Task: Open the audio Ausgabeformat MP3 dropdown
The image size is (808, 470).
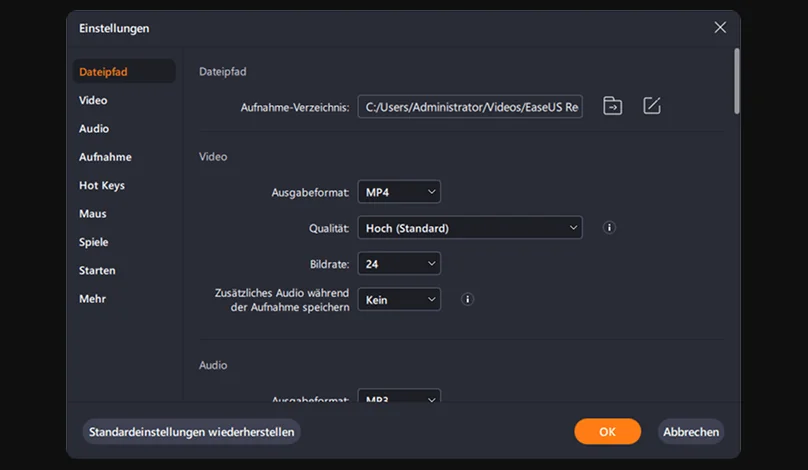Action: point(399,397)
